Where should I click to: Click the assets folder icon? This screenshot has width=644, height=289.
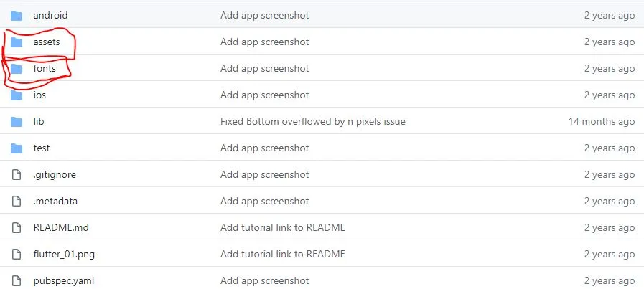pyautogui.click(x=17, y=42)
